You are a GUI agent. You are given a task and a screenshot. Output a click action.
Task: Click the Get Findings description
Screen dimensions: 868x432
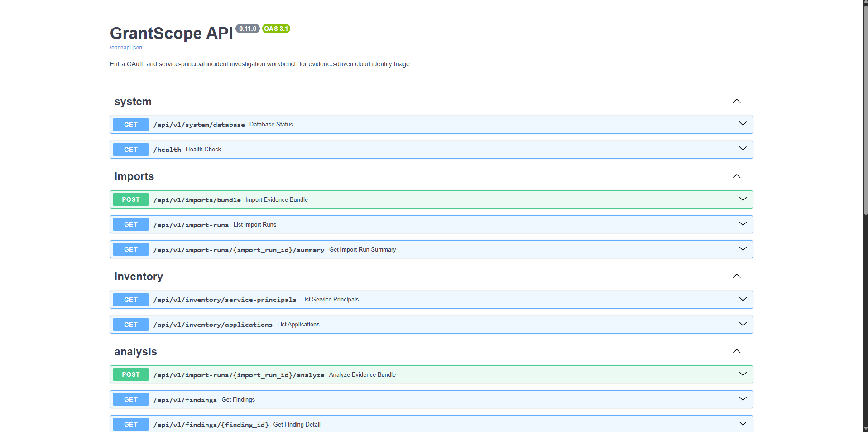[238, 400]
